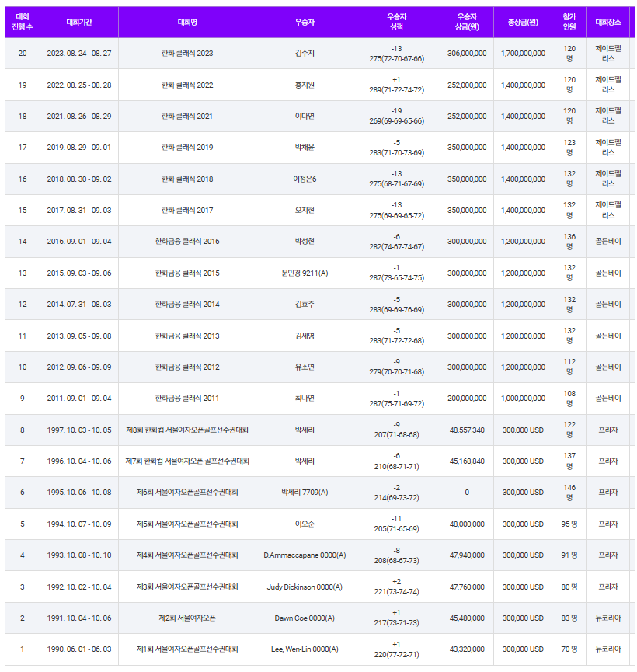Click the winner prize 43,320,000
The height and width of the screenshot is (672, 637).
click(x=467, y=649)
